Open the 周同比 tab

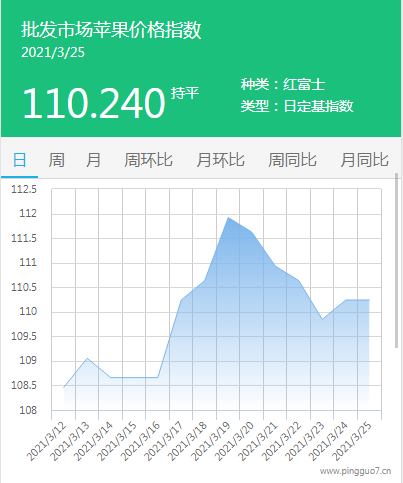click(x=292, y=160)
